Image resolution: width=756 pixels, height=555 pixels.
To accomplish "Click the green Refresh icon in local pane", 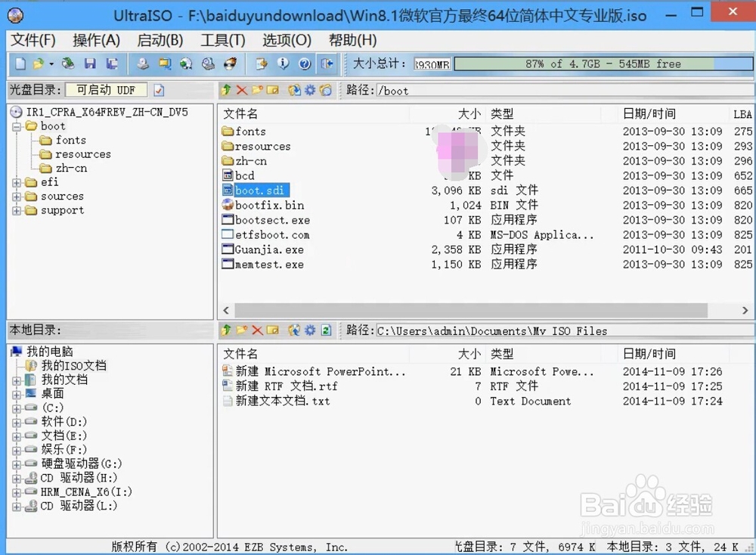I will click(327, 330).
